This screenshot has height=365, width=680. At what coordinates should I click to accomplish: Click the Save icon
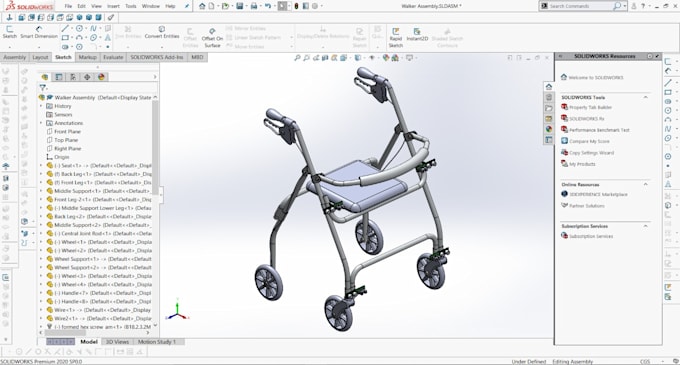[x=239, y=6]
